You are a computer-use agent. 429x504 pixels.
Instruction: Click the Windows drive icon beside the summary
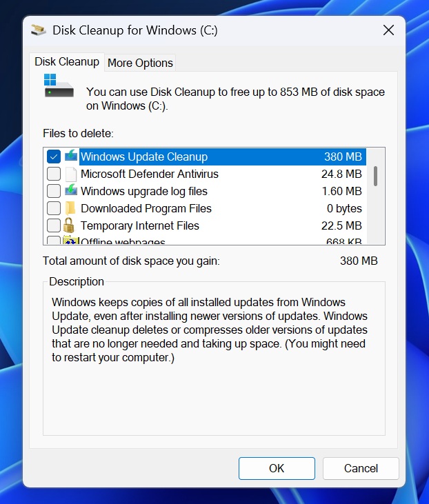pos(59,85)
